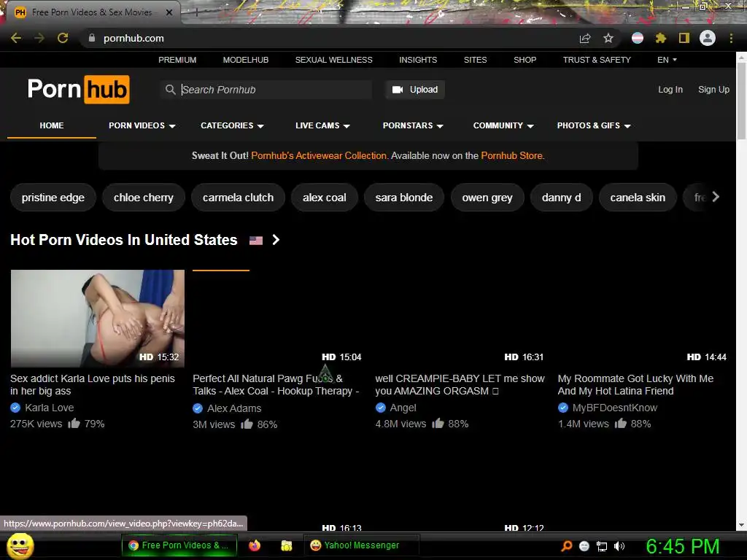The width and height of the screenshot is (747, 560).
Task: Click the address bar URL
Action: (x=133, y=38)
